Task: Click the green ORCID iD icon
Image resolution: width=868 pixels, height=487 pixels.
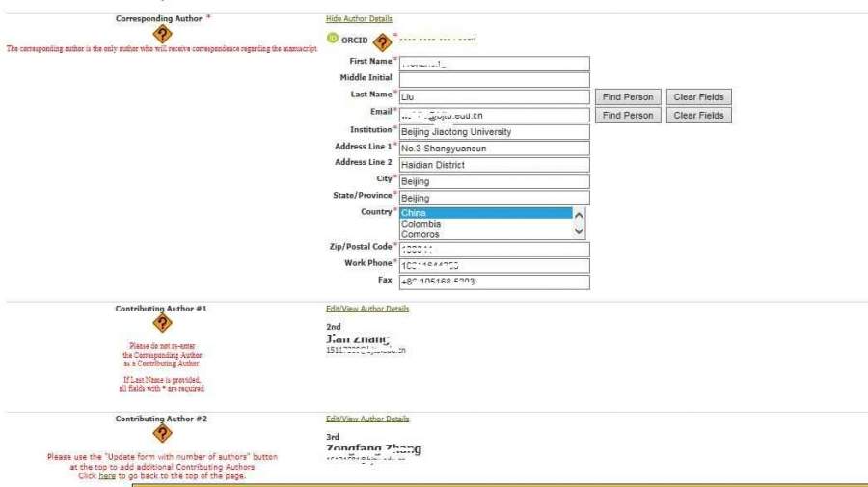Action: (x=332, y=39)
